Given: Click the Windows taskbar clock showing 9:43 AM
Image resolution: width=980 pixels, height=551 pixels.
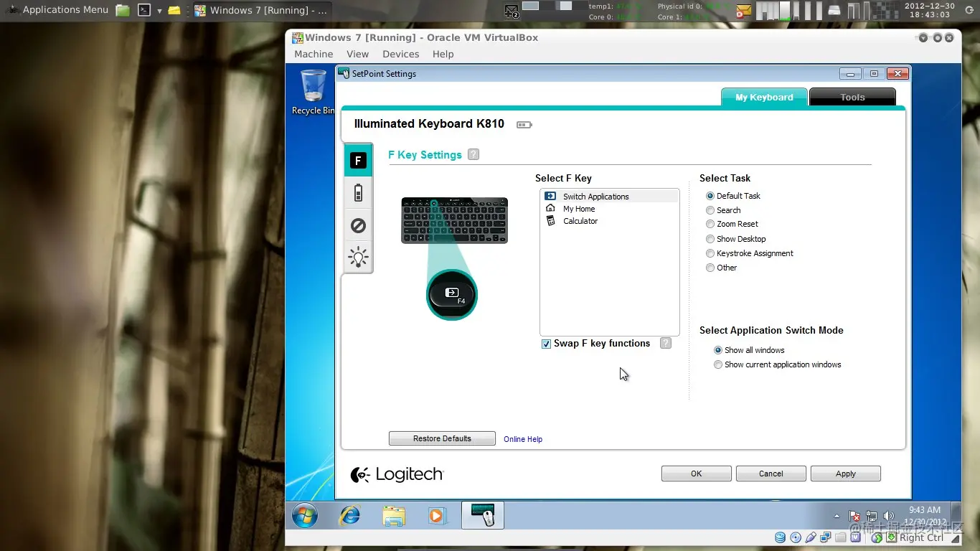Looking at the screenshot, I should coord(925,516).
